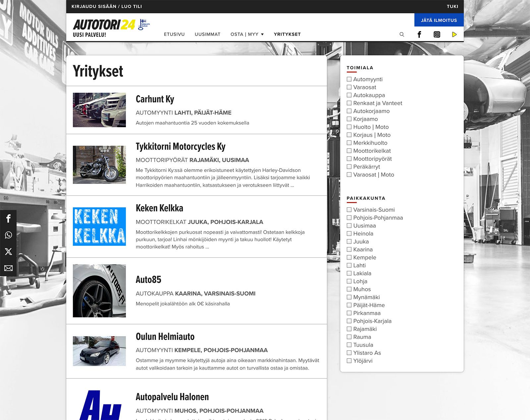
Task: Click the 'MOOTTORIKELKAT JUUKA, POHJOIS-KARJALA' text
Action: (x=199, y=222)
